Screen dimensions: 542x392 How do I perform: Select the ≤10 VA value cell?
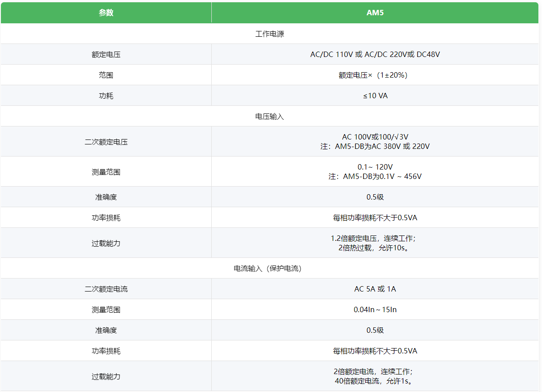375,96
